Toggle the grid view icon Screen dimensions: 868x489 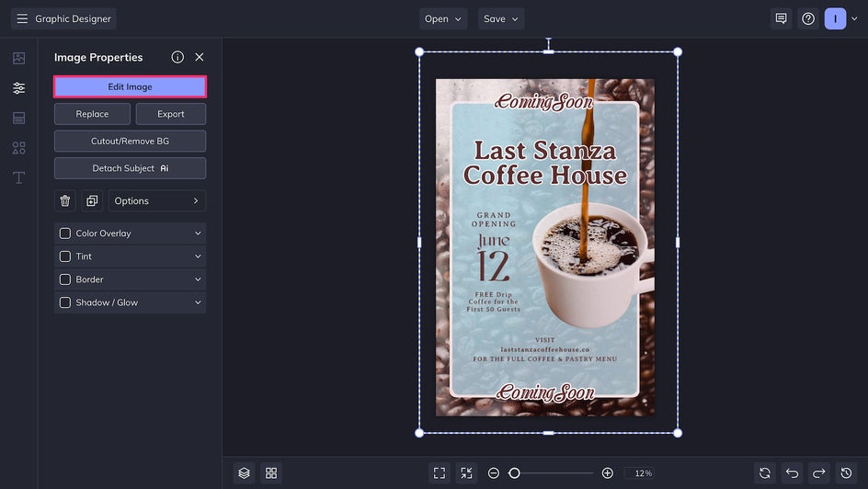[271, 473]
